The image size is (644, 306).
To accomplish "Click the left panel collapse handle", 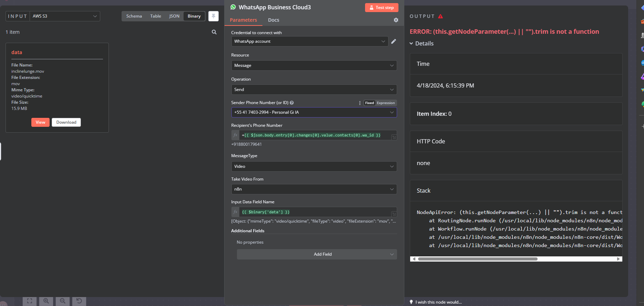I will 1,151.
